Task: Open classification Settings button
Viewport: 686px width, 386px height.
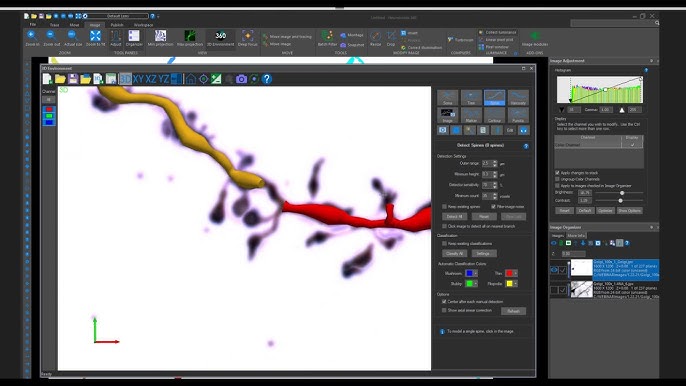Action: pos(483,253)
